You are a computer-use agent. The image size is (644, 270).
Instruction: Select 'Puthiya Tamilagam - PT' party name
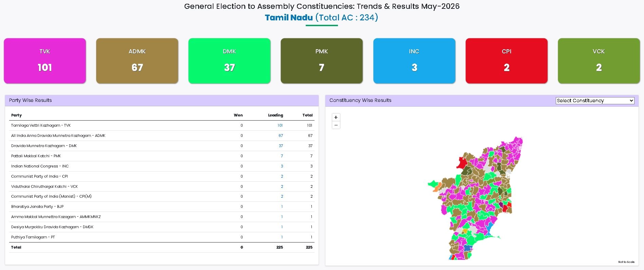point(33,237)
